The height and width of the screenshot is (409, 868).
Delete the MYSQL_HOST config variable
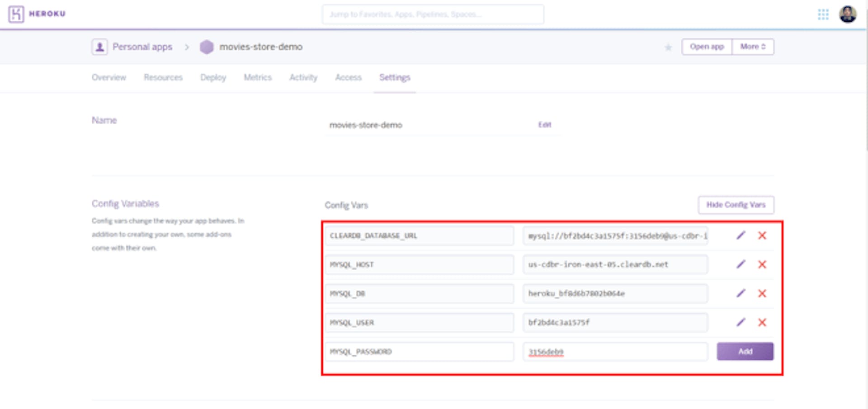click(762, 264)
